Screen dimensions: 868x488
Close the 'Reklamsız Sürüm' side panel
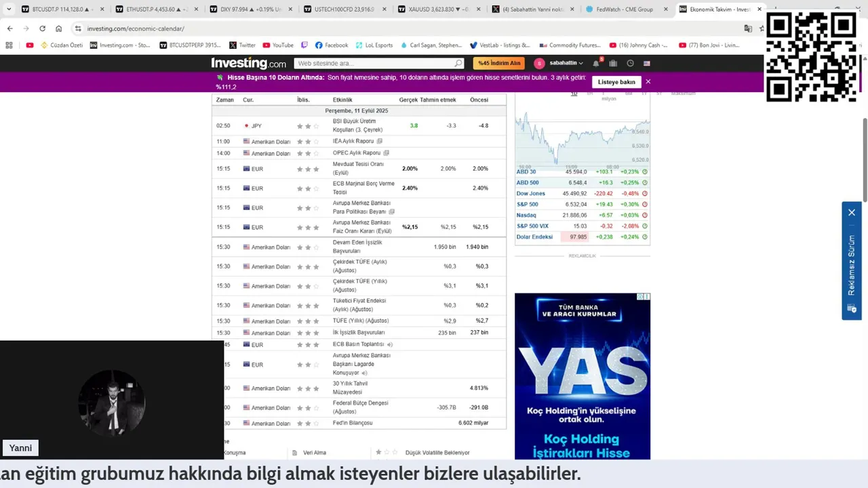(x=852, y=212)
